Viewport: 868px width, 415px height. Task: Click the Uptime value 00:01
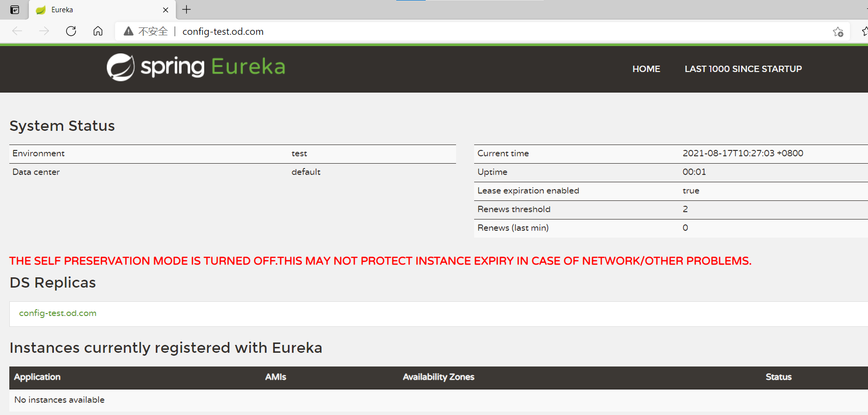694,172
